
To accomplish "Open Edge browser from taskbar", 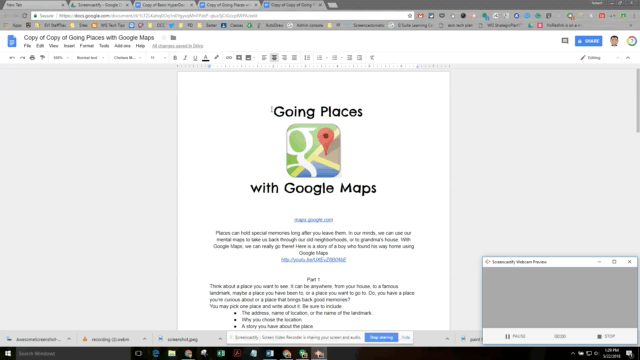I will [156, 353].
